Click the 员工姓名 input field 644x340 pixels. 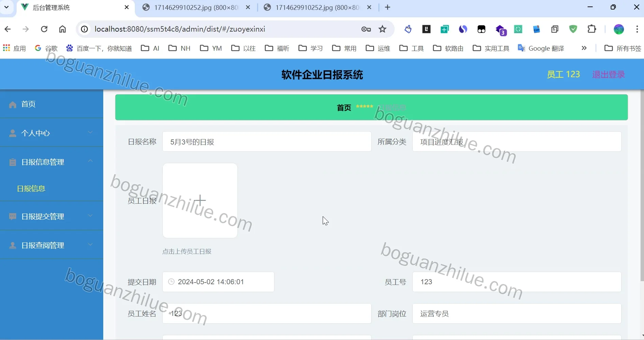267,313
